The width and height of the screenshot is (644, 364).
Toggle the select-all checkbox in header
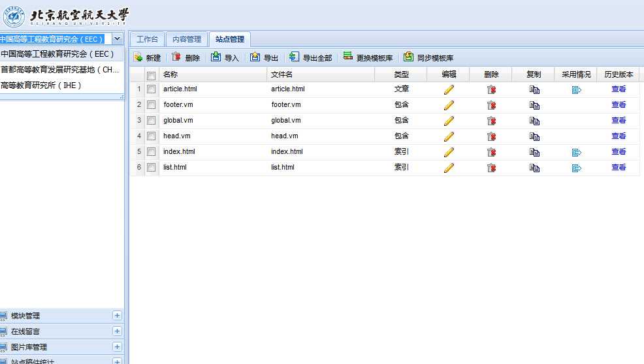click(151, 76)
